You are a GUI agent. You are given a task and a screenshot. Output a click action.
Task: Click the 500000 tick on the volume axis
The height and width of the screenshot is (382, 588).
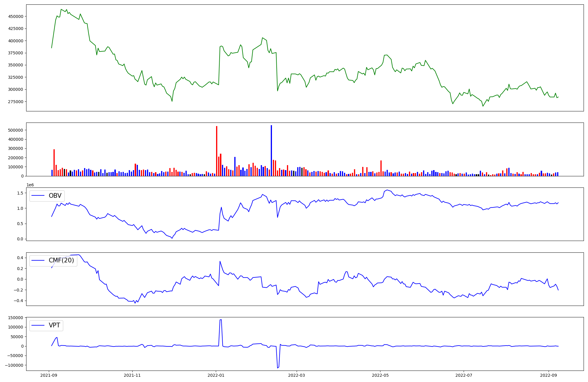tap(16, 130)
